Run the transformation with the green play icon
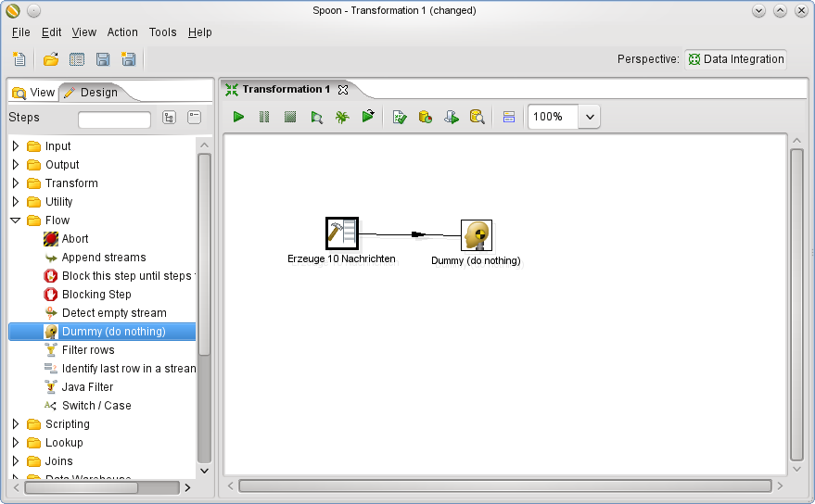Viewport: 815px width, 504px height. [x=238, y=117]
